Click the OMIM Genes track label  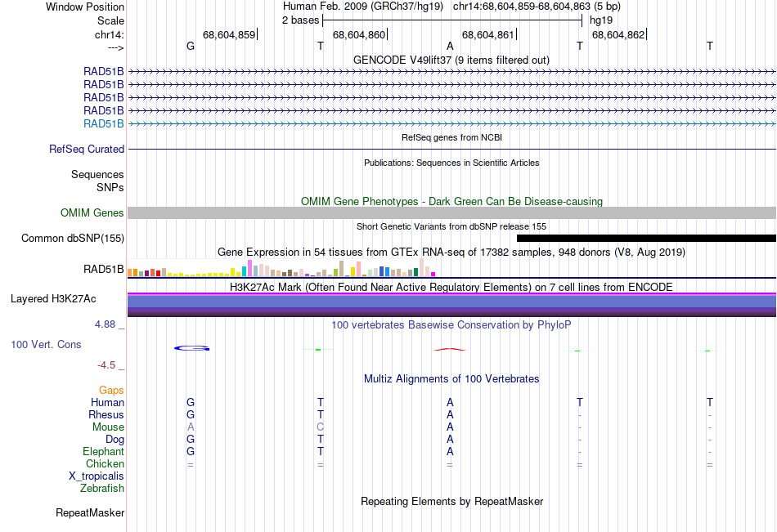(92, 213)
